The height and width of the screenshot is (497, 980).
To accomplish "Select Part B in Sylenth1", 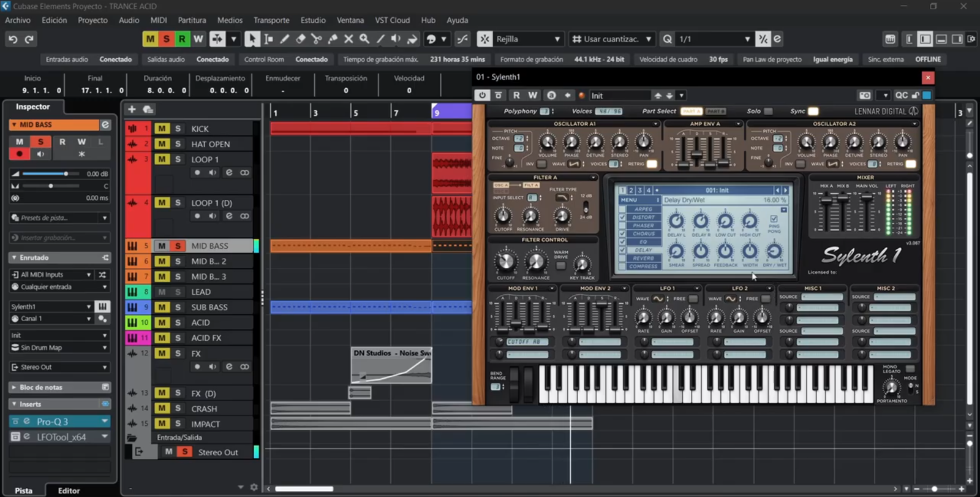I will [x=715, y=112].
